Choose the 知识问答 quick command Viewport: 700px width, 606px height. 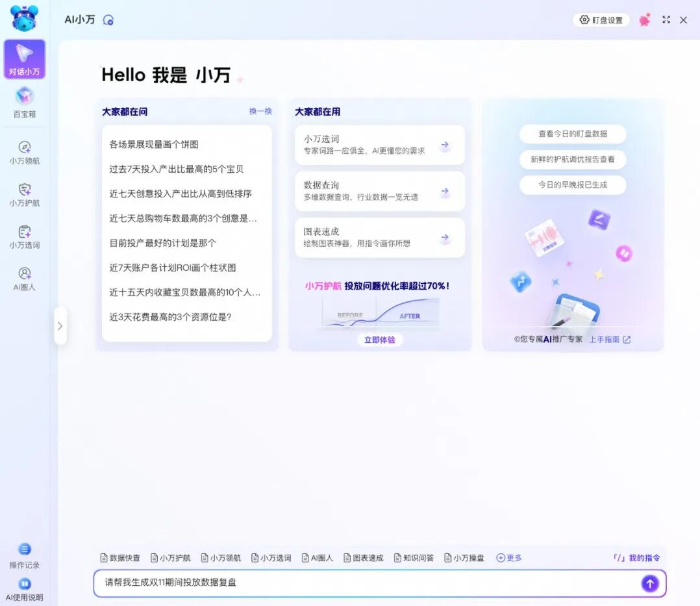coord(414,558)
